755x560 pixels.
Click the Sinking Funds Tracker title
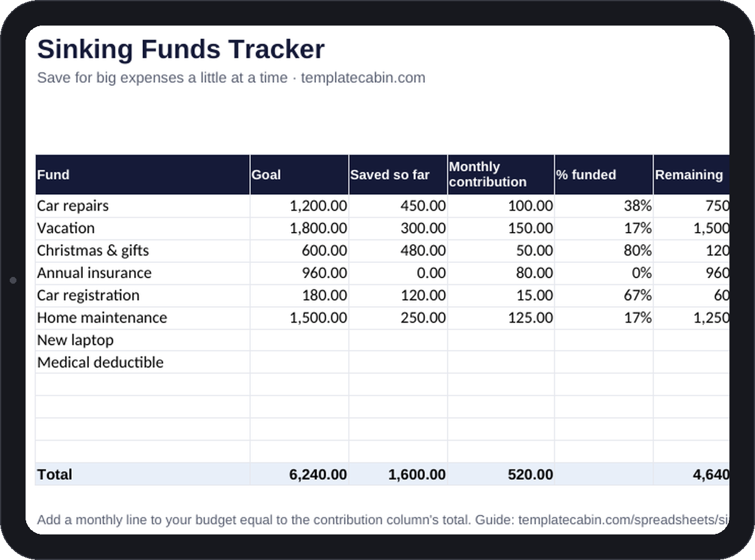[x=181, y=49]
